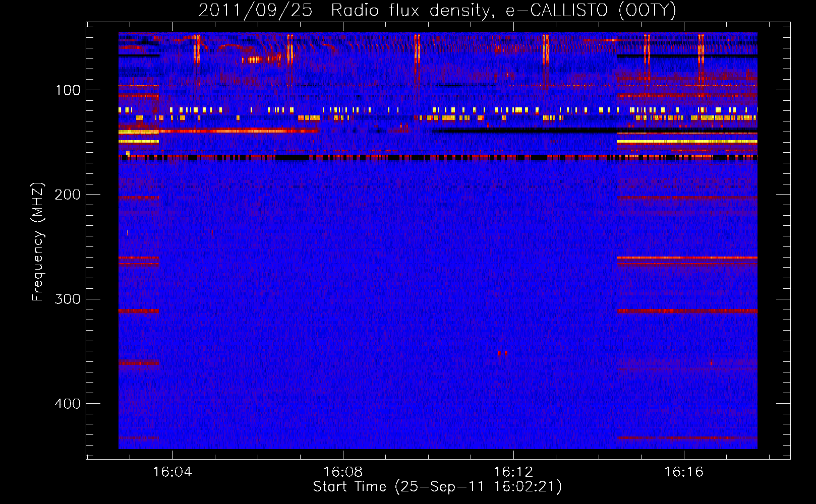Image resolution: width=816 pixels, height=504 pixels.
Task: Click the '100' frequency tick label
Action: click(68, 90)
